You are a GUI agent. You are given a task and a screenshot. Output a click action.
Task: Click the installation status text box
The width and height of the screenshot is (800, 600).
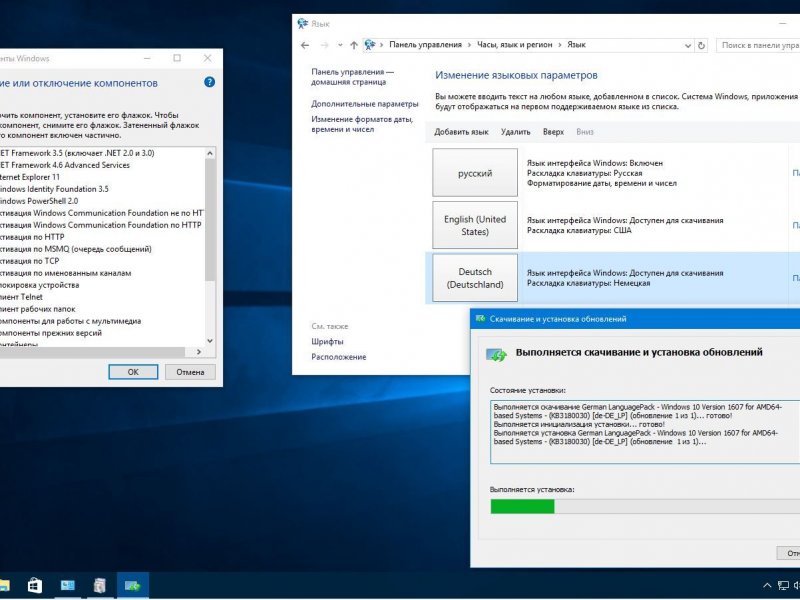[x=645, y=432]
